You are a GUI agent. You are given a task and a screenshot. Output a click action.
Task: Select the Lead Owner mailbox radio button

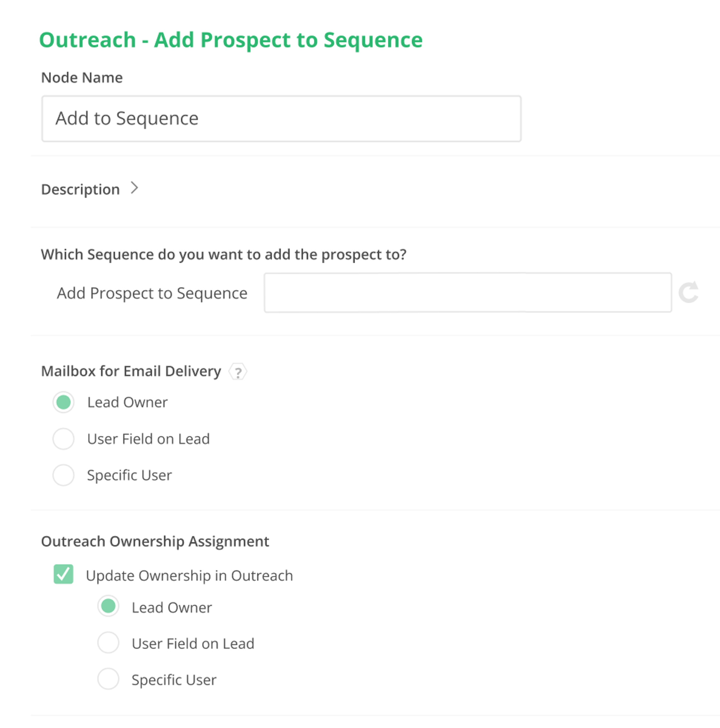coord(63,403)
